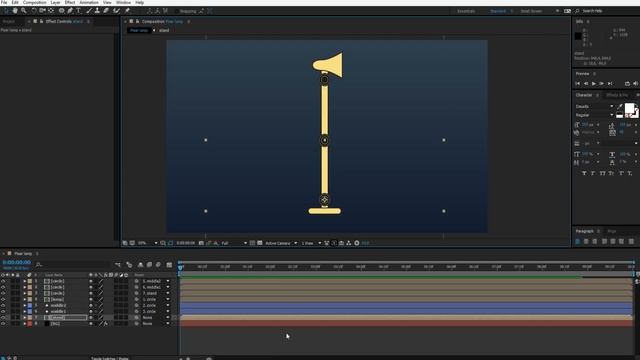
Task: Open the composition mini-flowchart
Action: click(118, 265)
